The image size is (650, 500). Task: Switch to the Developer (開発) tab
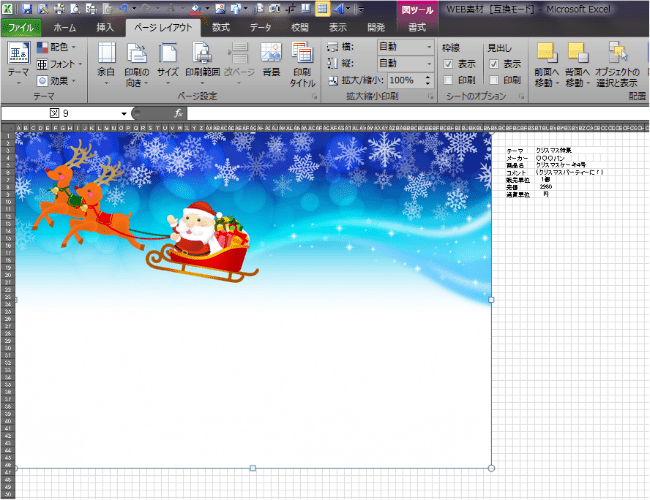tap(376, 28)
